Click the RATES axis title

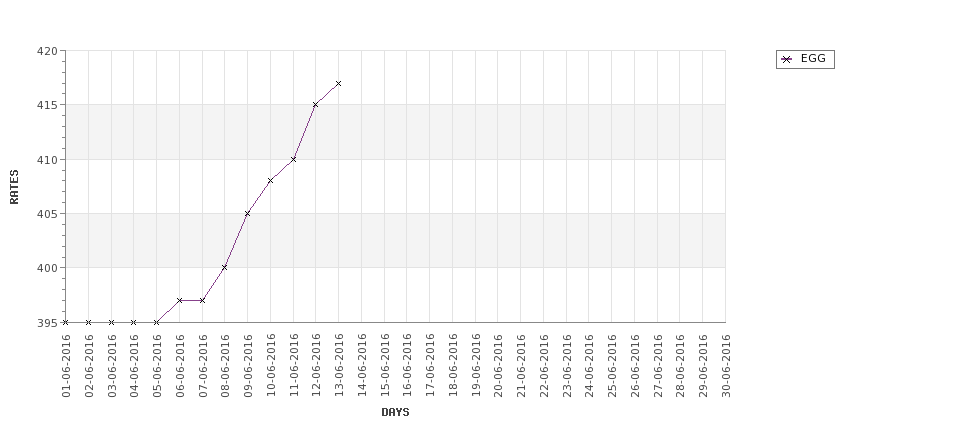click(14, 187)
